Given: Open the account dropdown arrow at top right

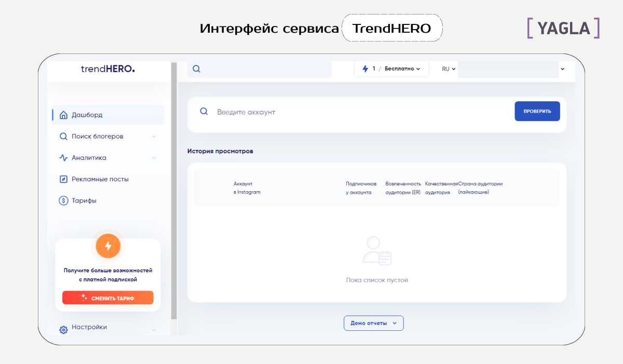Looking at the screenshot, I should (x=562, y=69).
